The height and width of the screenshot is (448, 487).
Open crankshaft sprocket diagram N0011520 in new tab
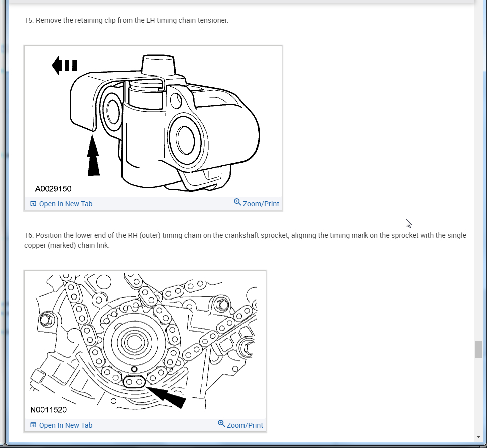66,425
